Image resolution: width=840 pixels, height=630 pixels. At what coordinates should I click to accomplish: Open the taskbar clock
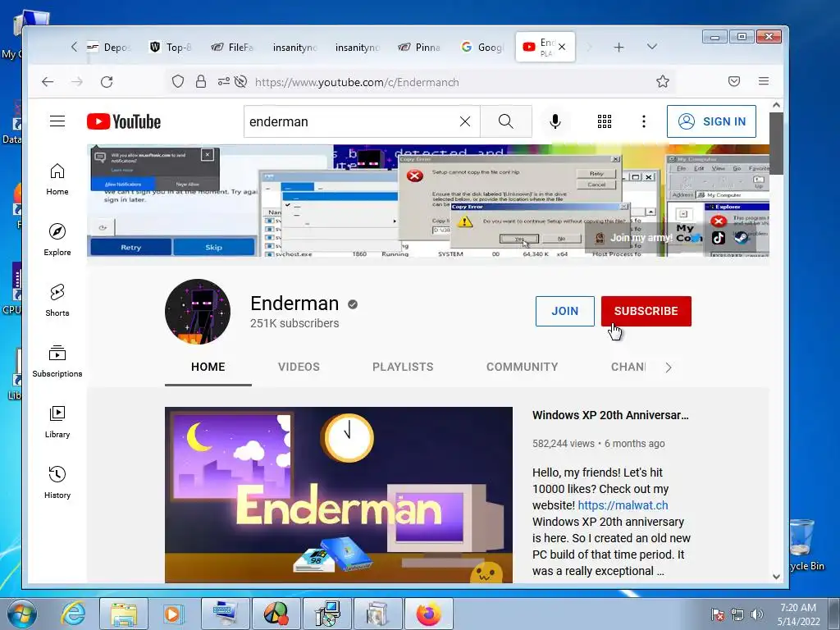[x=798, y=614]
